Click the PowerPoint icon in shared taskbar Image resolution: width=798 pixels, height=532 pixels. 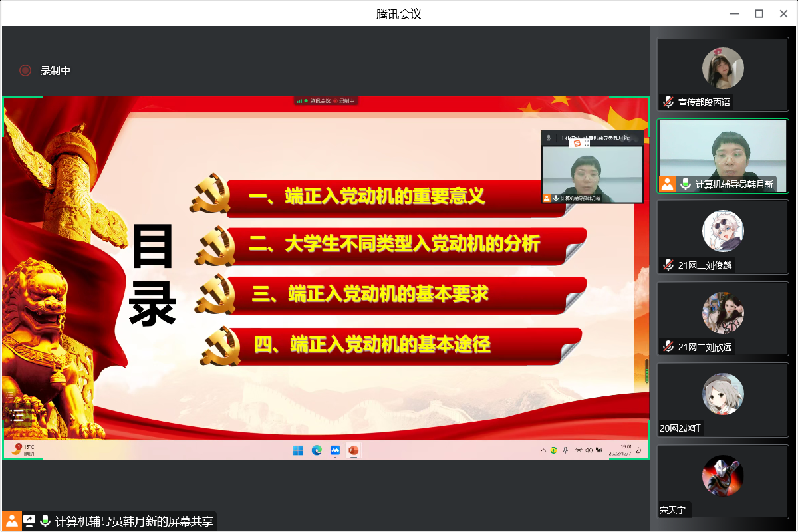click(353, 450)
